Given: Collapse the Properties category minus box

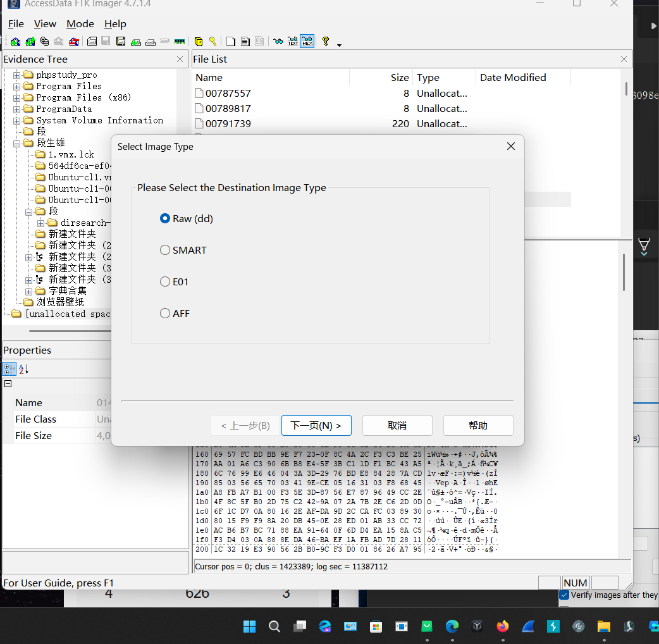Looking at the screenshot, I should point(8,384).
